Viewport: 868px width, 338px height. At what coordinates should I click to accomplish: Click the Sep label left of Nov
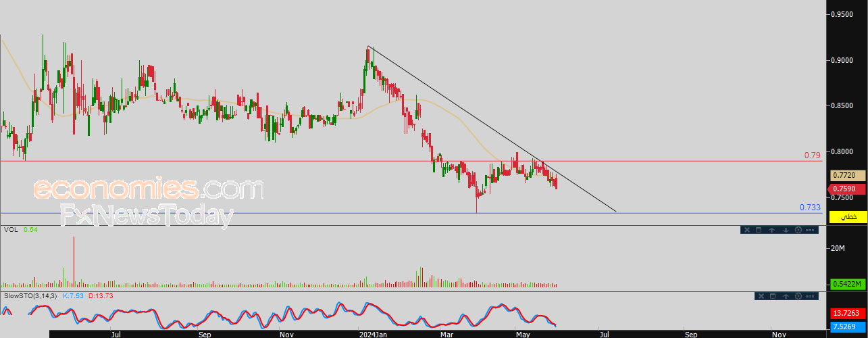(205, 334)
